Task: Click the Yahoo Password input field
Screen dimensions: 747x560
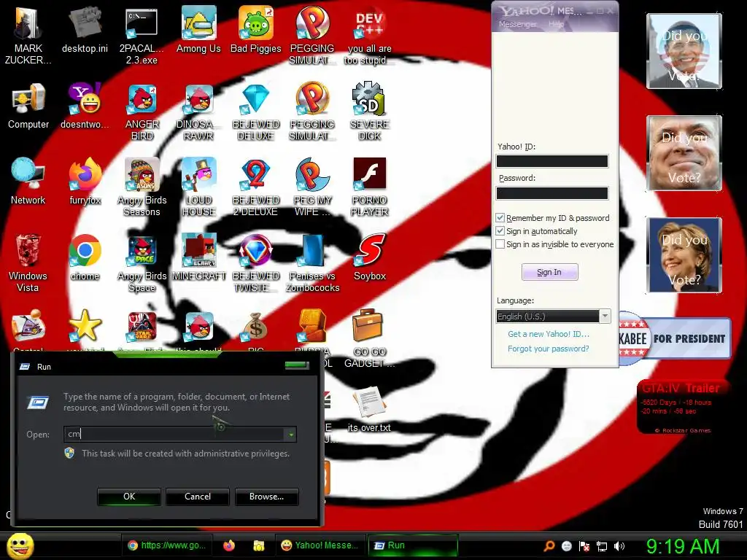Action: 552,192
